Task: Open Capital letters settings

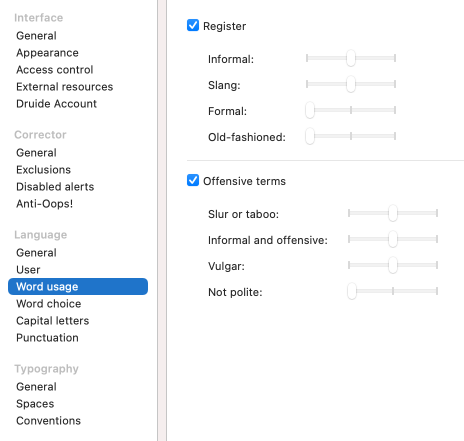Action: 53,321
